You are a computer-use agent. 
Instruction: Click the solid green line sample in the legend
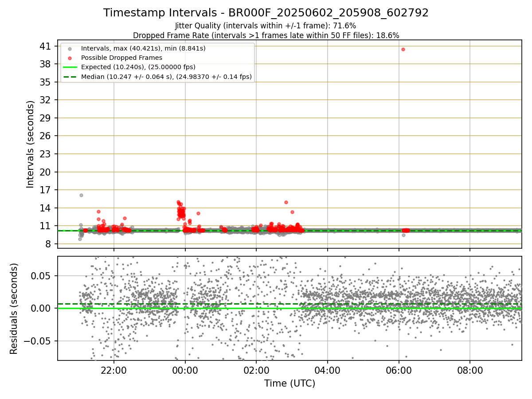[70, 67]
